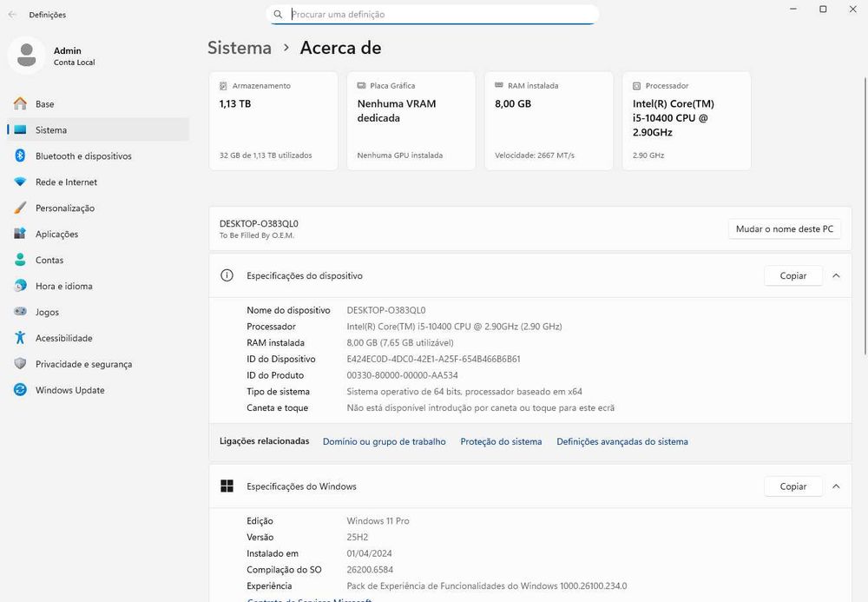
Task: Open Bluetooth e dispositivos settings
Action: click(x=98, y=155)
